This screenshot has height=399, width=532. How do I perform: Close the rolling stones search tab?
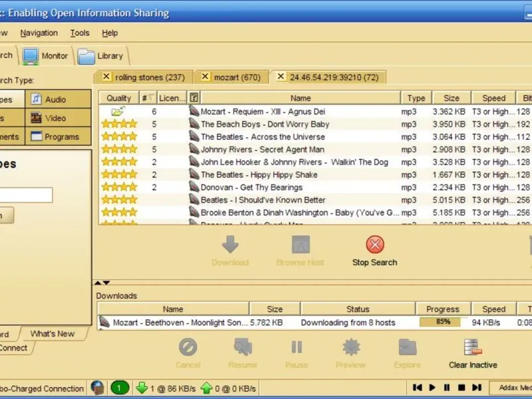(106, 77)
